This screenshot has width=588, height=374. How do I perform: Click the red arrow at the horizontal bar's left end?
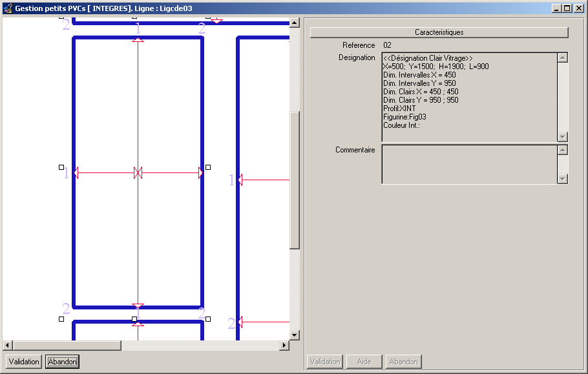(x=76, y=172)
